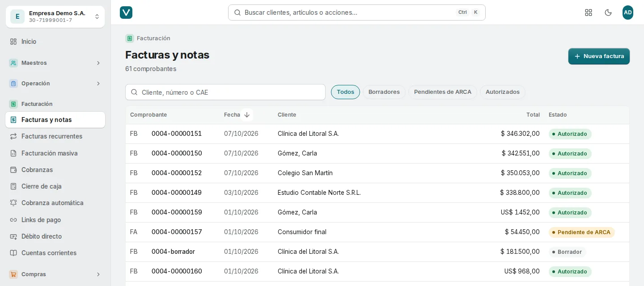Click the Cierre de caja icon

pyautogui.click(x=13, y=186)
